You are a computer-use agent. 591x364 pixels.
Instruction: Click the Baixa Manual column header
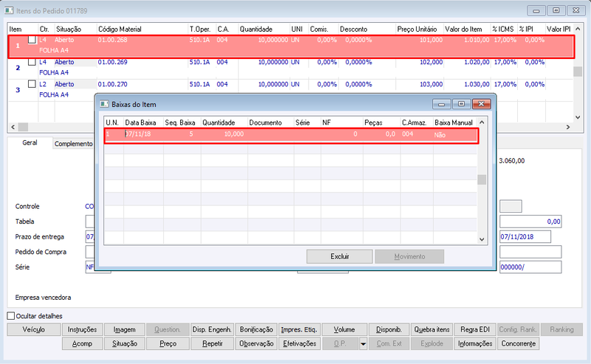tap(455, 123)
